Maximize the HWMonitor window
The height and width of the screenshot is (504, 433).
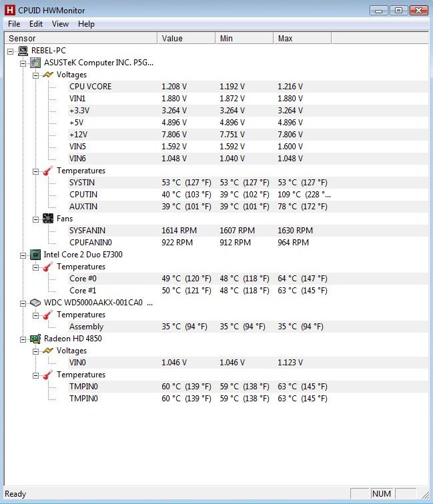pyautogui.click(x=398, y=11)
